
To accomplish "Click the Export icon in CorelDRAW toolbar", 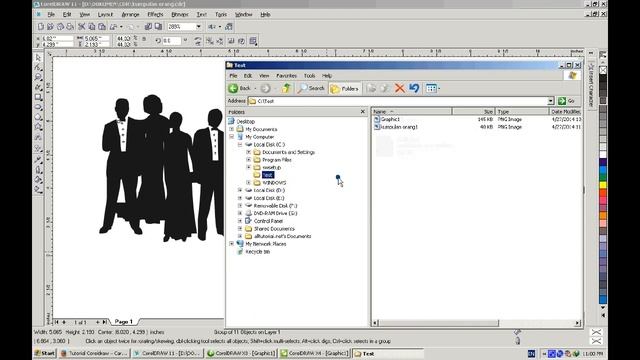I will (158, 27).
